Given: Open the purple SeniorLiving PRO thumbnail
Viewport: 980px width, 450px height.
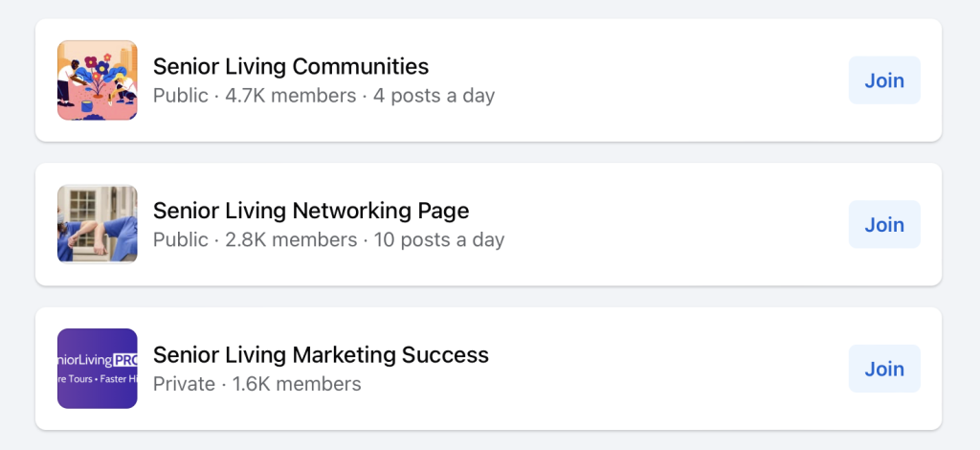Looking at the screenshot, I should tap(97, 369).
